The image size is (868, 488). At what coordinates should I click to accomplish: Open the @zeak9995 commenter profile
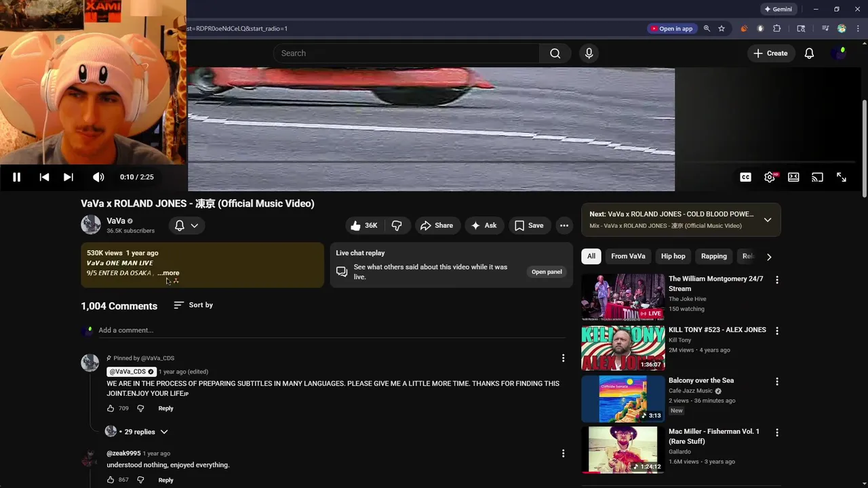click(123, 453)
